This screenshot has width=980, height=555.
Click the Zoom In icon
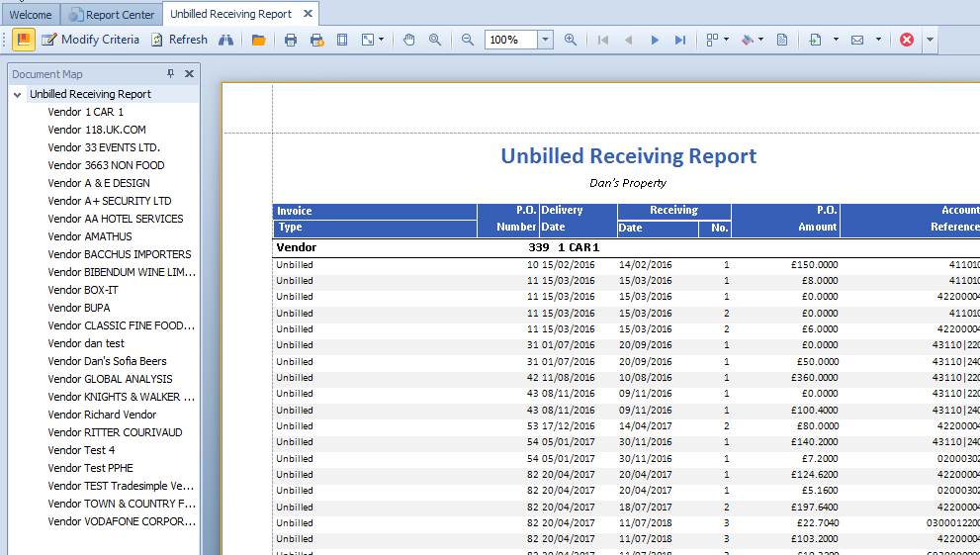571,40
